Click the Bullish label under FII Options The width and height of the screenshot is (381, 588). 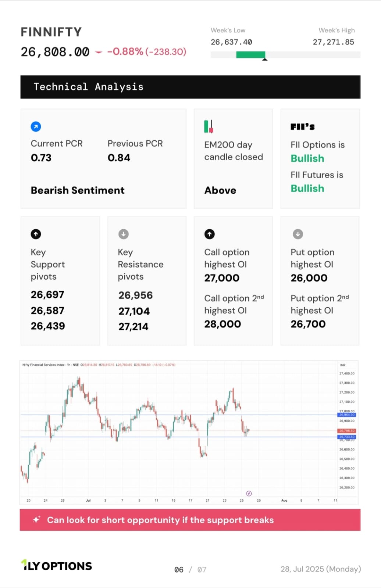[x=307, y=158]
